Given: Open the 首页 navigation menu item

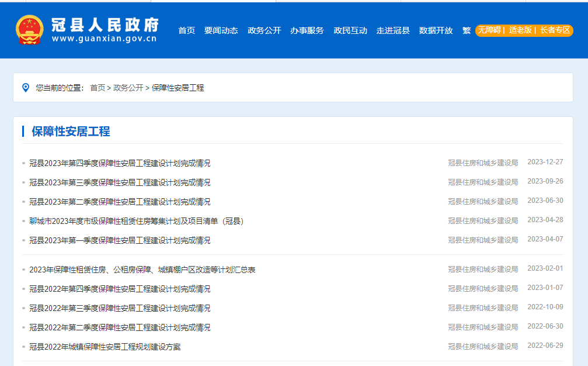Looking at the screenshot, I should [186, 30].
